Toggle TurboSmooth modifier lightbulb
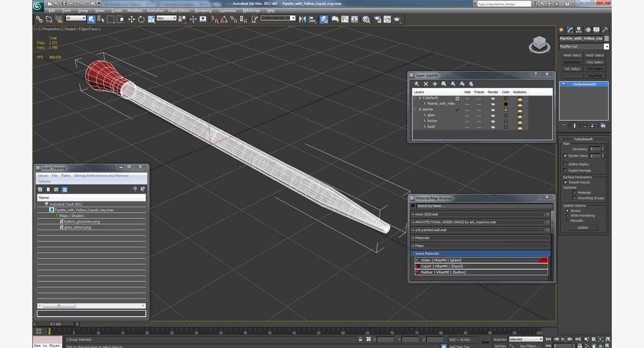644x348 pixels. pyautogui.click(x=564, y=84)
